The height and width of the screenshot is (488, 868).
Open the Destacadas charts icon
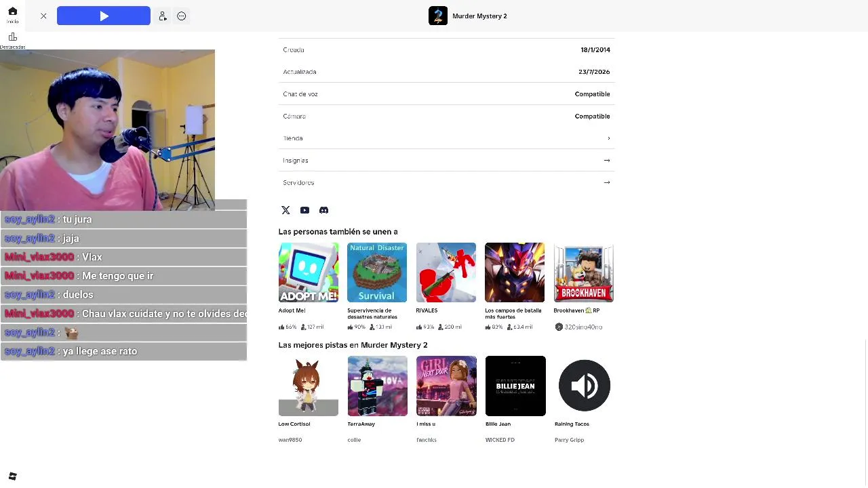pyautogui.click(x=12, y=37)
